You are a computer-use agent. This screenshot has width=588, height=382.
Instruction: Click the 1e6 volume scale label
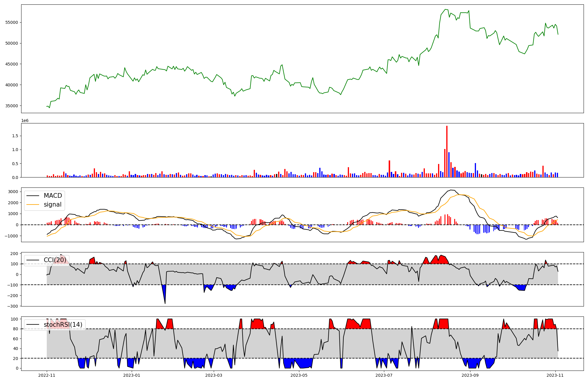[25, 120]
